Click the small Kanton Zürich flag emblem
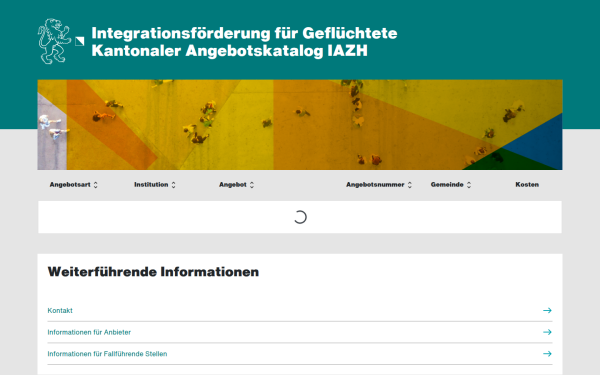 tap(80, 41)
